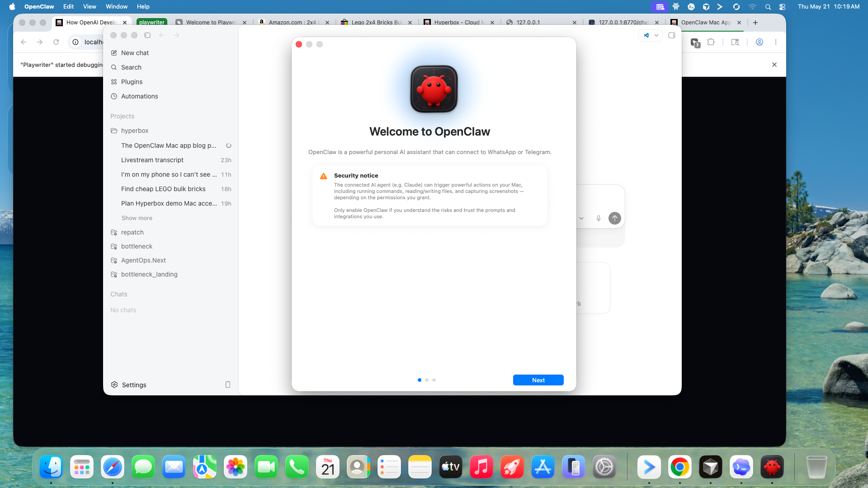Toggle the sidebar panel icon in chat window
This screenshot has height=488, width=868.
147,35
